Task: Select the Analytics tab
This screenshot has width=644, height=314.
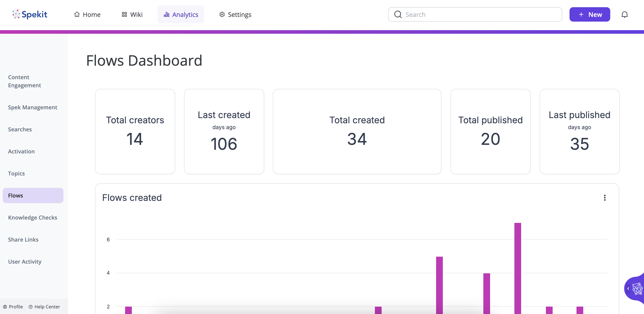Action: [x=181, y=14]
